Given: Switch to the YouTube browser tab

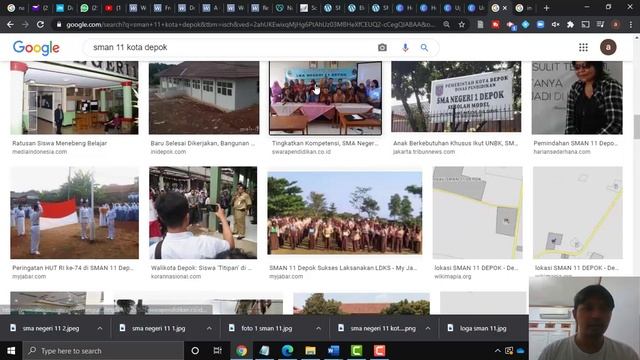Looking at the screenshot, I should pos(113,8).
